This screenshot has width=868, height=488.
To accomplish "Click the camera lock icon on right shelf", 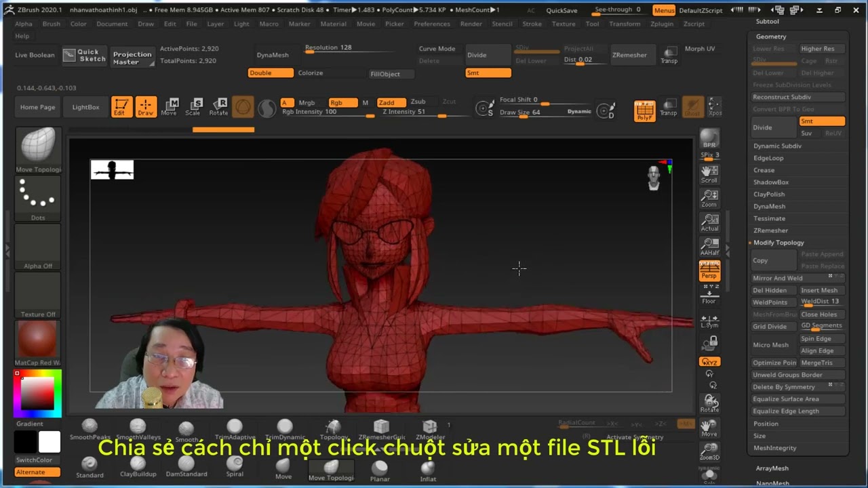I will pyautogui.click(x=709, y=344).
